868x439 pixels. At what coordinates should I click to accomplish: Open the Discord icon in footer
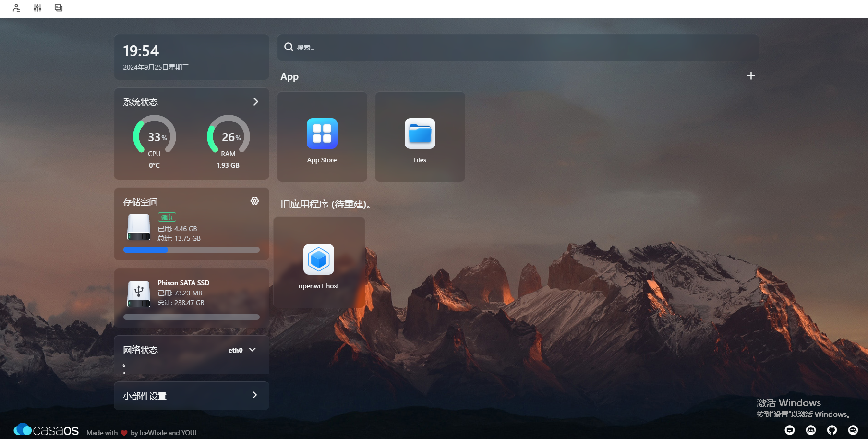coord(811,430)
